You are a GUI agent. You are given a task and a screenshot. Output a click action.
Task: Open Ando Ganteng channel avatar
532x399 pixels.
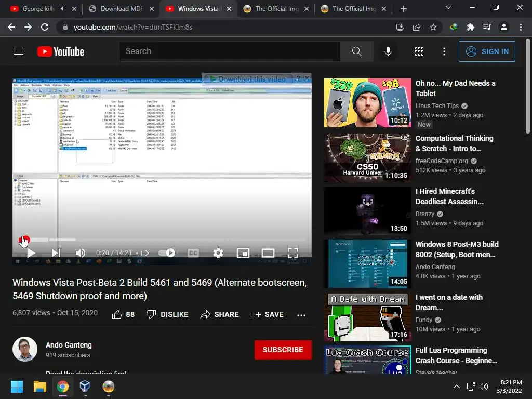25,349
